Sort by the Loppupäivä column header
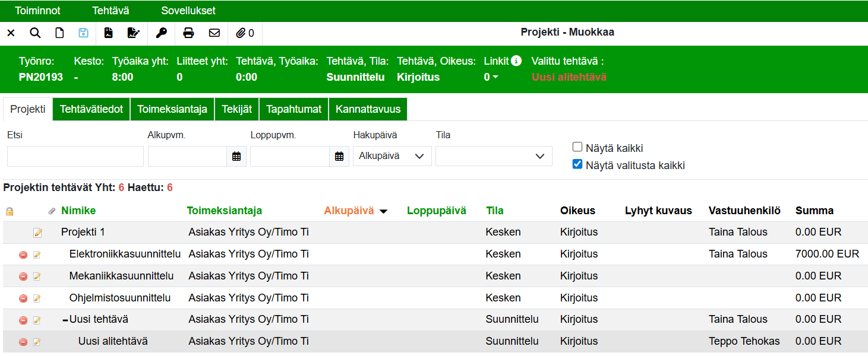Image resolution: width=868 pixels, height=356 pixels. click(x=436, y=211)
